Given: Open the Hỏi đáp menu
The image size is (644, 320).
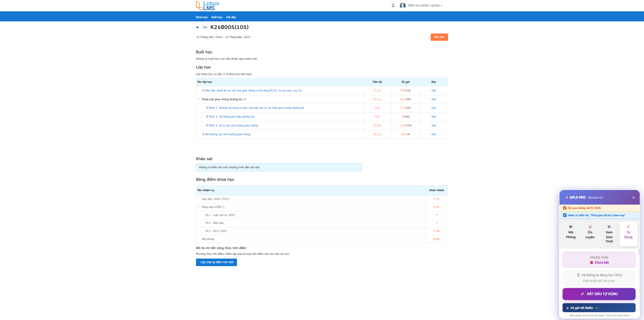Looking at the screenshot, I should click(x=231, y=17).
